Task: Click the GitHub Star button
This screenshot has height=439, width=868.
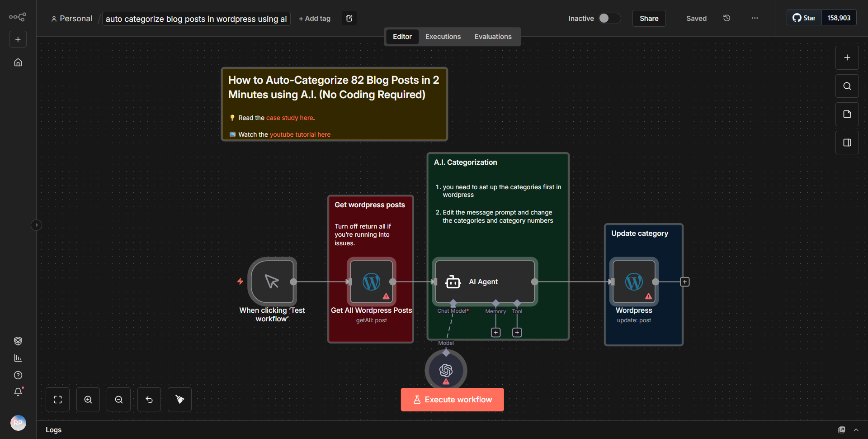Action: [x=804, y=18]
